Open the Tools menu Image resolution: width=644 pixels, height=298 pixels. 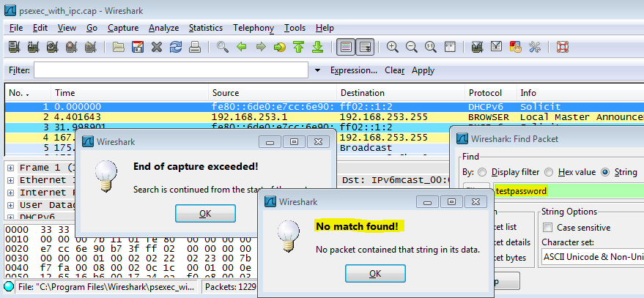[295, 28]
